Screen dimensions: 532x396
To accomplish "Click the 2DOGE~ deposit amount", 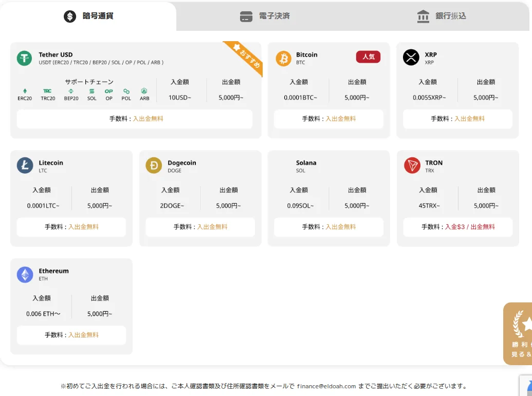I will (172, 206).
